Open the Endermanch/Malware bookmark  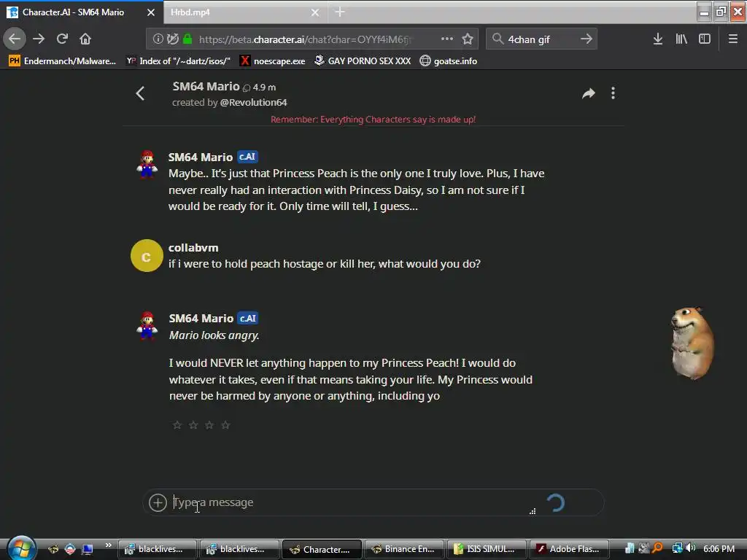[63, 61]
